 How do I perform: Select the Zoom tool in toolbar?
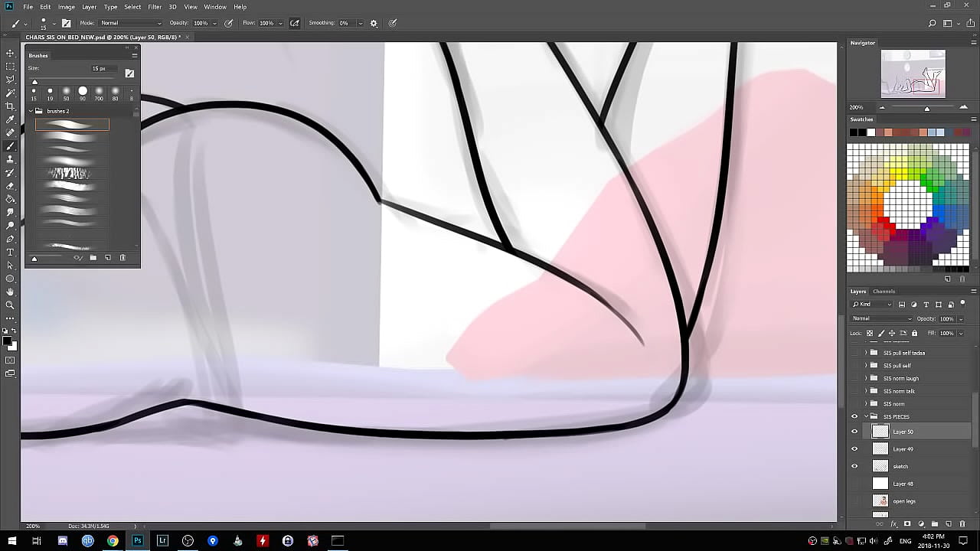pyautogui.click(x=11, y=305)
